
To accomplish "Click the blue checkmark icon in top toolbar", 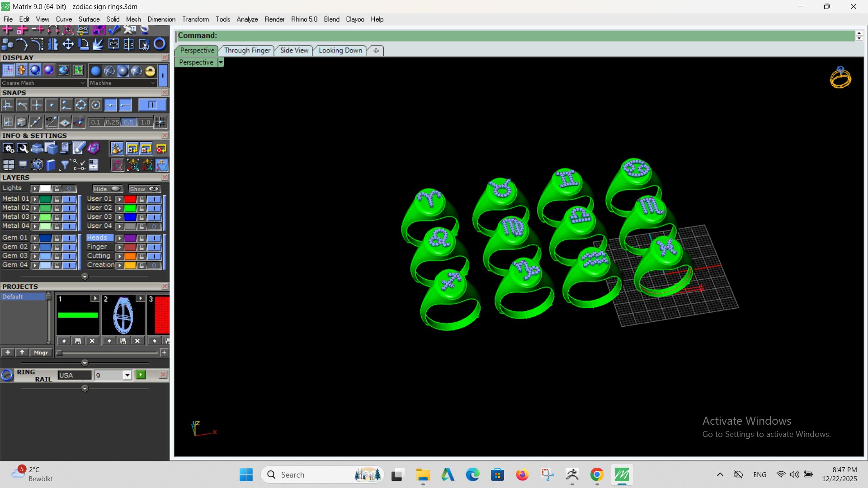I will (x=114, y=30).
